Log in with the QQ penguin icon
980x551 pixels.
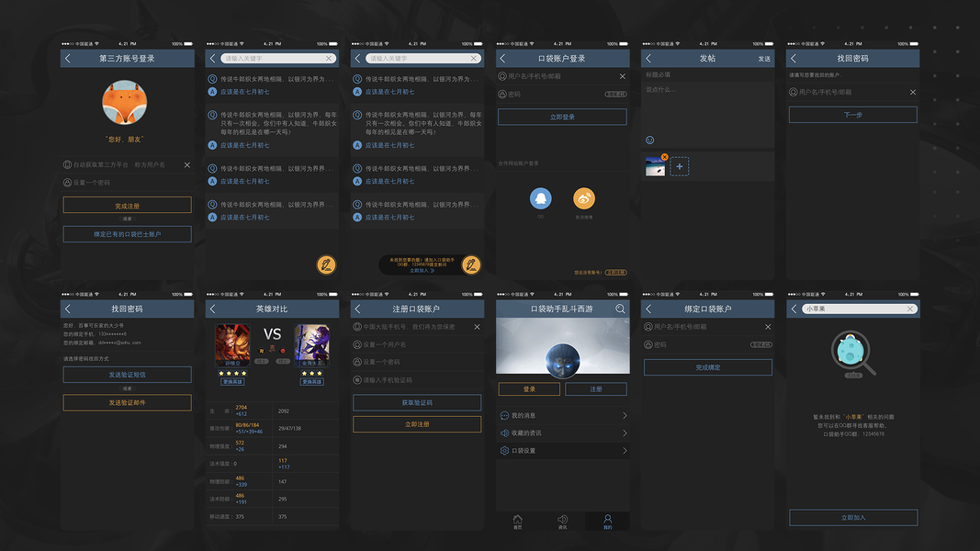[x=541, y=198]
